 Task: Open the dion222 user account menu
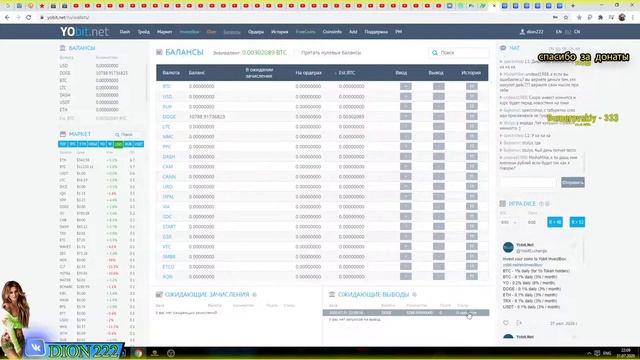[x=532, y=32]
